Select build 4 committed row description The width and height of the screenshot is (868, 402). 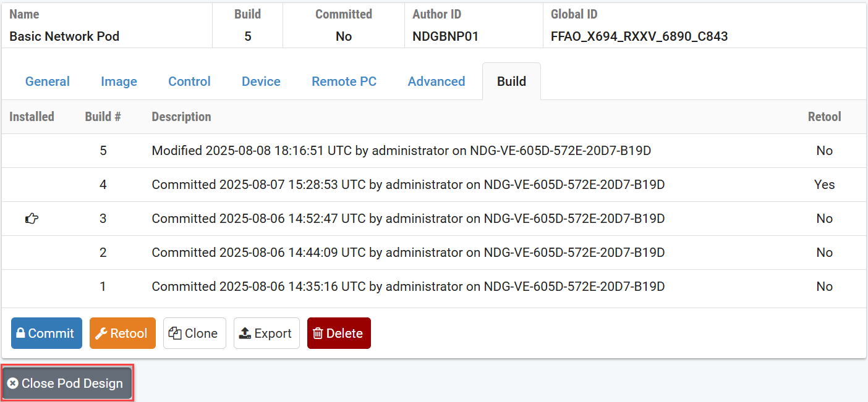pyautogui.click(x=408, y=185)
